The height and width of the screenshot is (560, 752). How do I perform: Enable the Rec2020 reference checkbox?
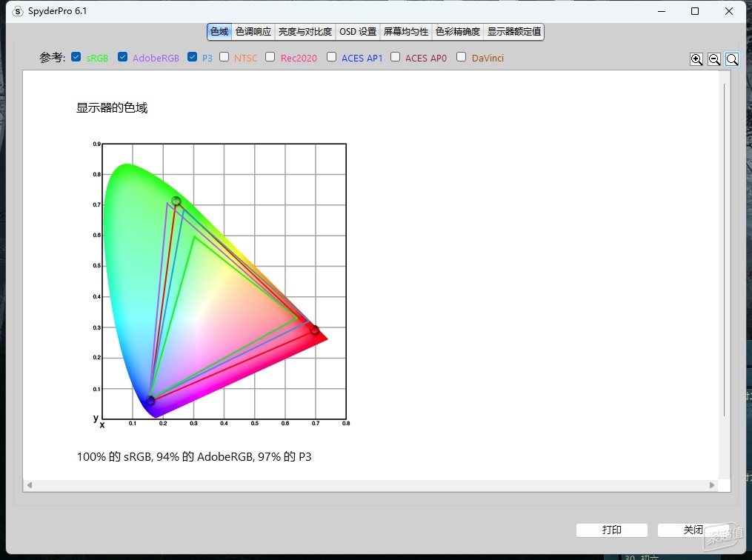click(270, 56)
